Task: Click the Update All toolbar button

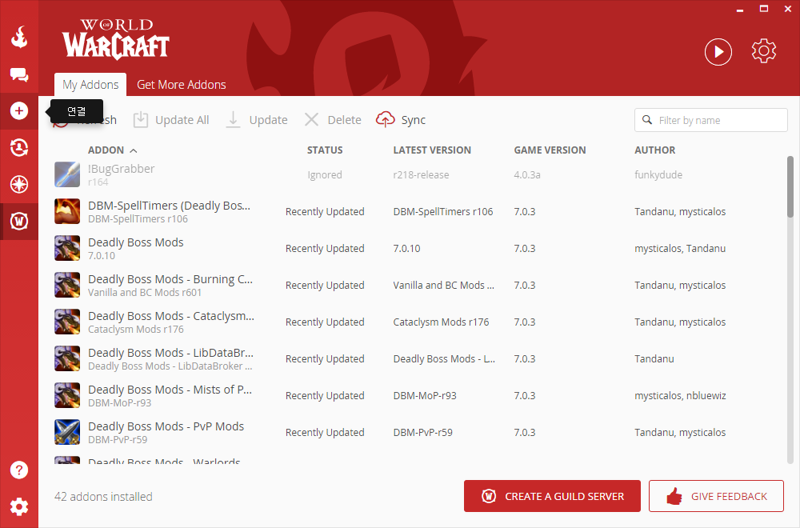Action: [x=171, y=120]
